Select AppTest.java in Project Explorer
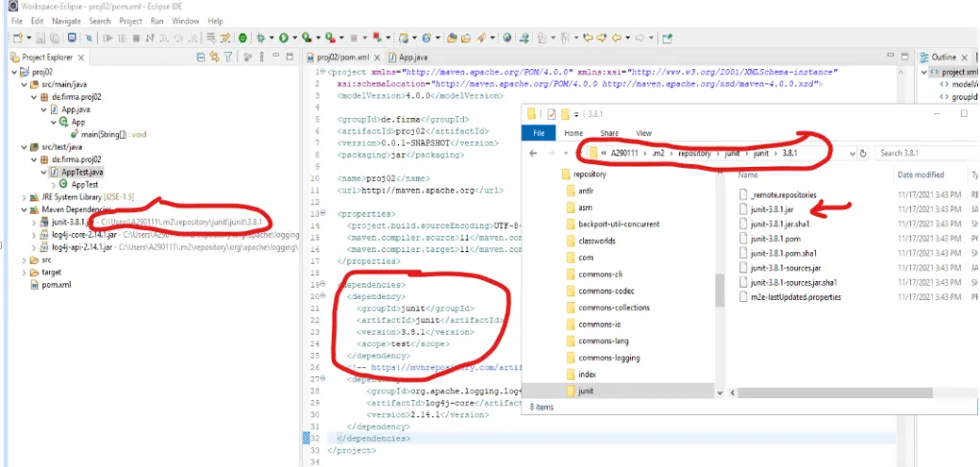 77,172
